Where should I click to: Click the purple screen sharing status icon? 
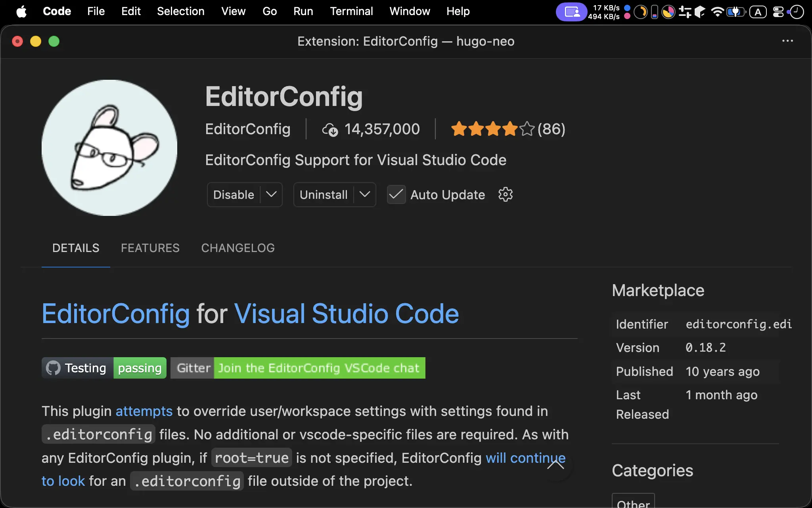571,12
